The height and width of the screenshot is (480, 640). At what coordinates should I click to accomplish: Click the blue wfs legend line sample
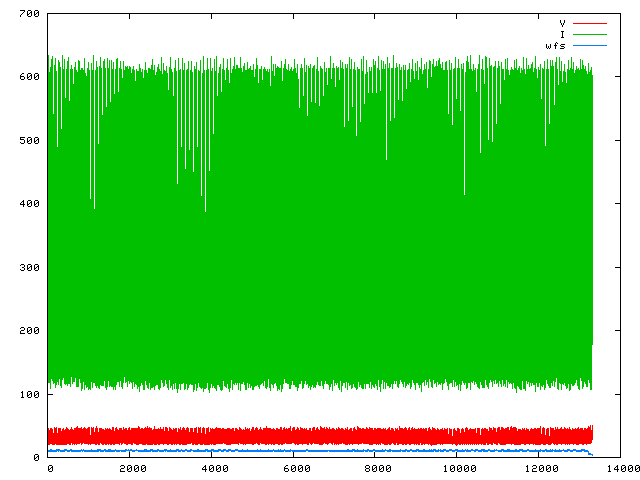(590, 46)
